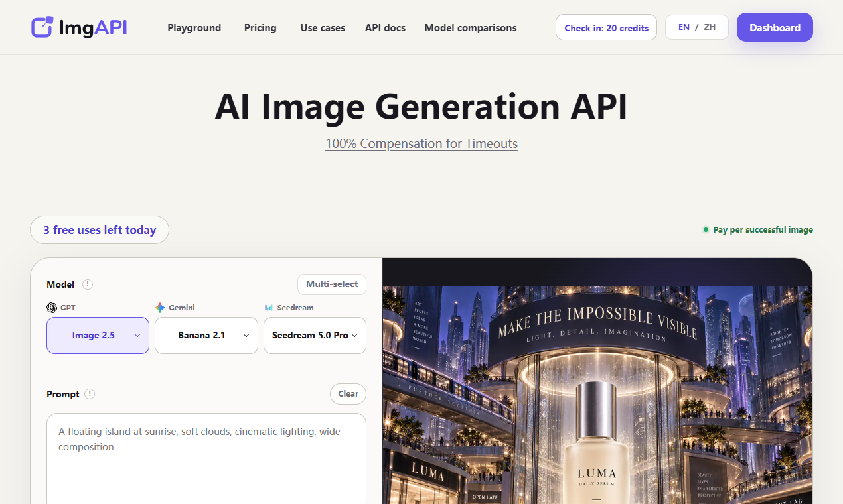843x504 pixels.
Task: Open the Pricing page
Action: click(x=260, y=28)
